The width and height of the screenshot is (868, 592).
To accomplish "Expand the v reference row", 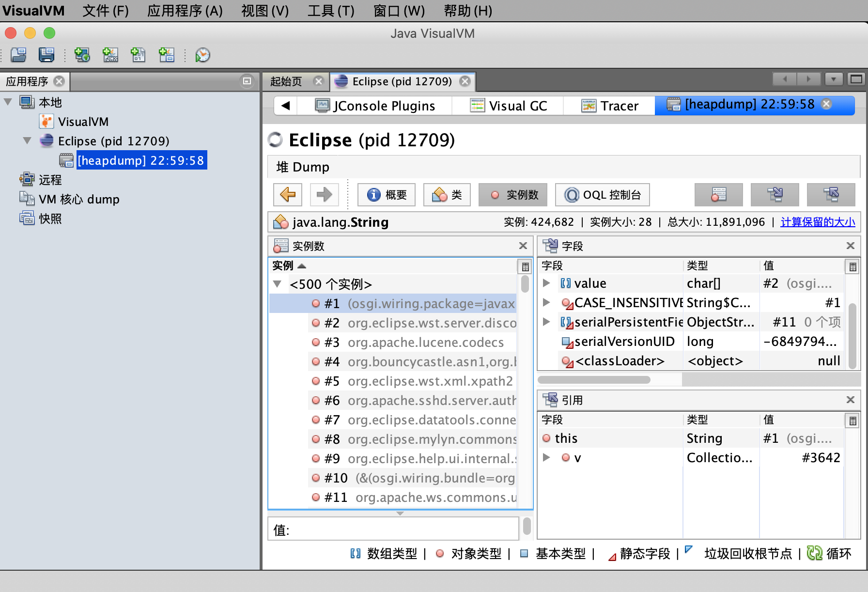I will (x=547, y=457).
